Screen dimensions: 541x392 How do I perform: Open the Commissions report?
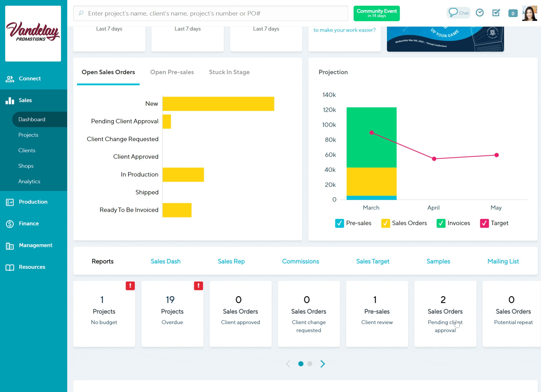(300, 261)
